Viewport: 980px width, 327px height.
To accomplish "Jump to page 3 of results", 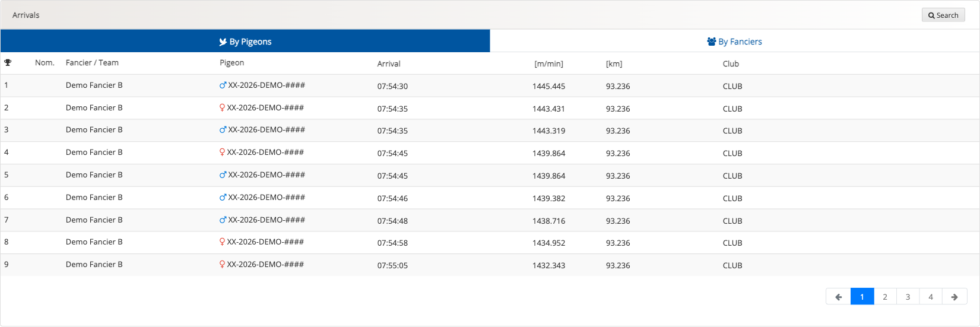I will click(x=908, y=297).
